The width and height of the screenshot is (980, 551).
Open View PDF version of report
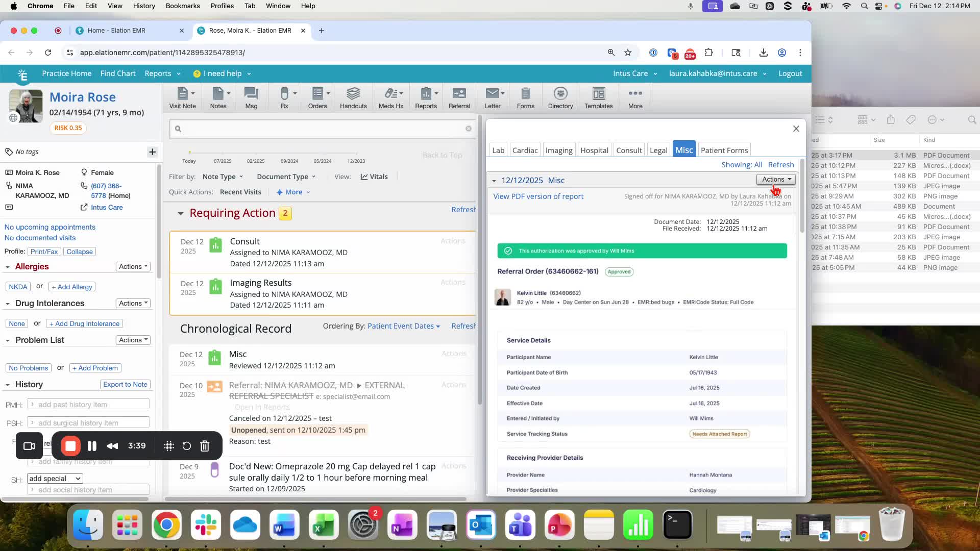(x=538, y=196)
